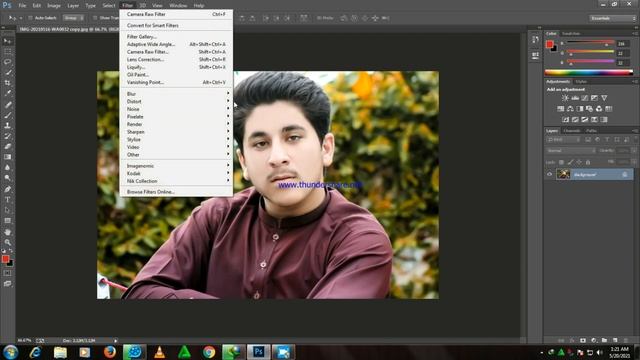Click Browse Filters Online

tap(176, 192)
